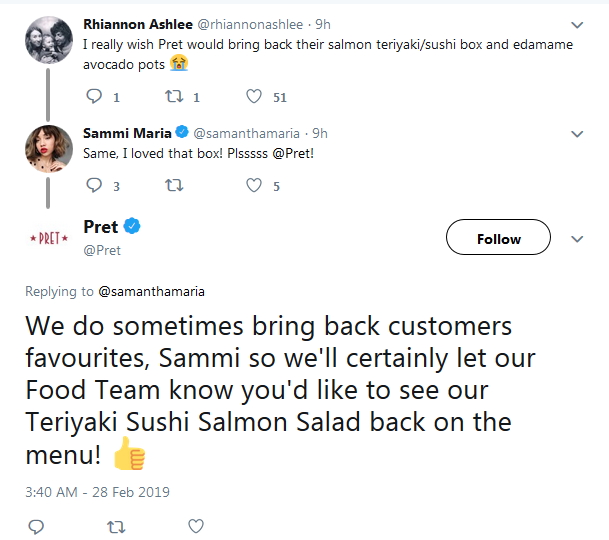This screenshot has width=609, height=540.
Task: Open the Pret display name link
Action: coord(101,227)
